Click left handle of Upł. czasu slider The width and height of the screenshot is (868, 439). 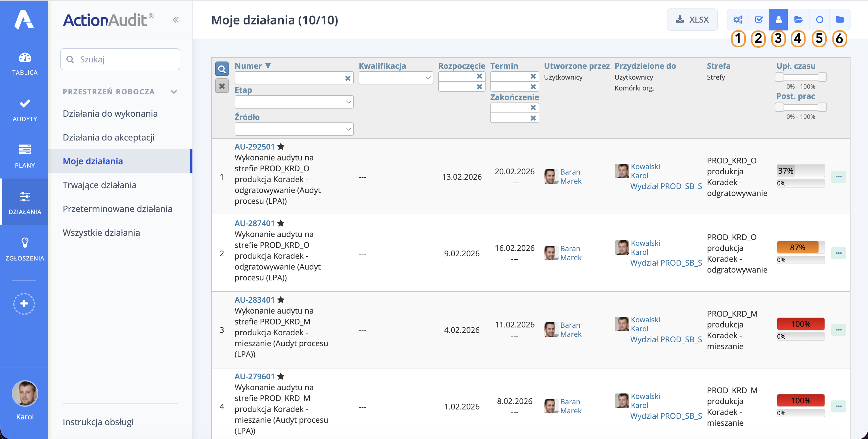[779, 77]
